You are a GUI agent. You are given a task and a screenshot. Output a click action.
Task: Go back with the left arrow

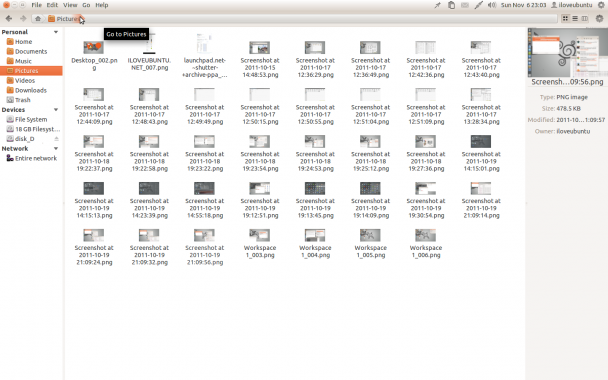(9, 19)
